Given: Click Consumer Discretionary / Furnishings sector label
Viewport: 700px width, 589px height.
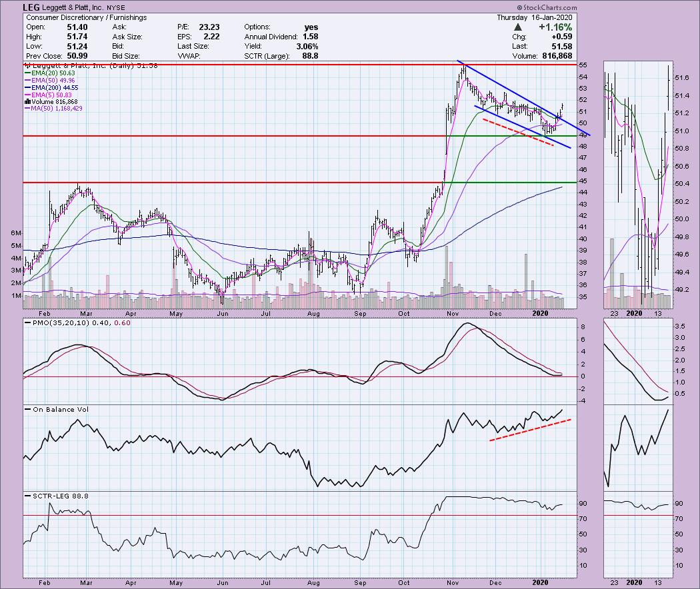Looking at the screenshot, I should tap(86, 17).
